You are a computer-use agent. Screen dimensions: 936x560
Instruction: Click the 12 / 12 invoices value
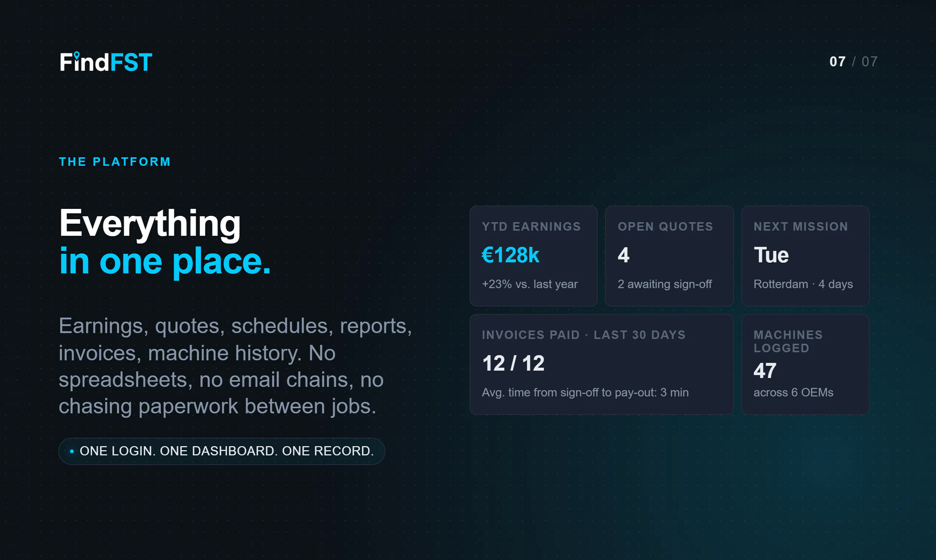click(x=513, y=363)
